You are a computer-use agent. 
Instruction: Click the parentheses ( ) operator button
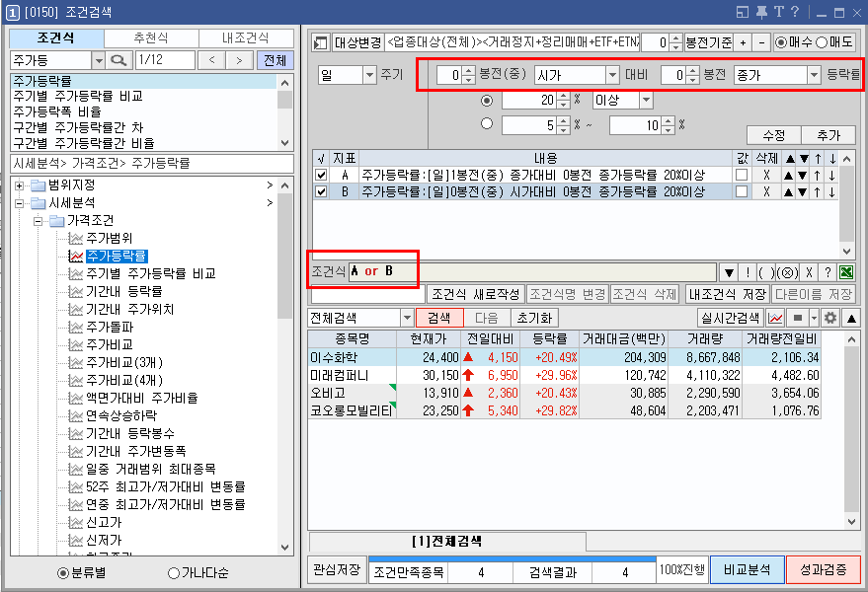click(766, 272)
